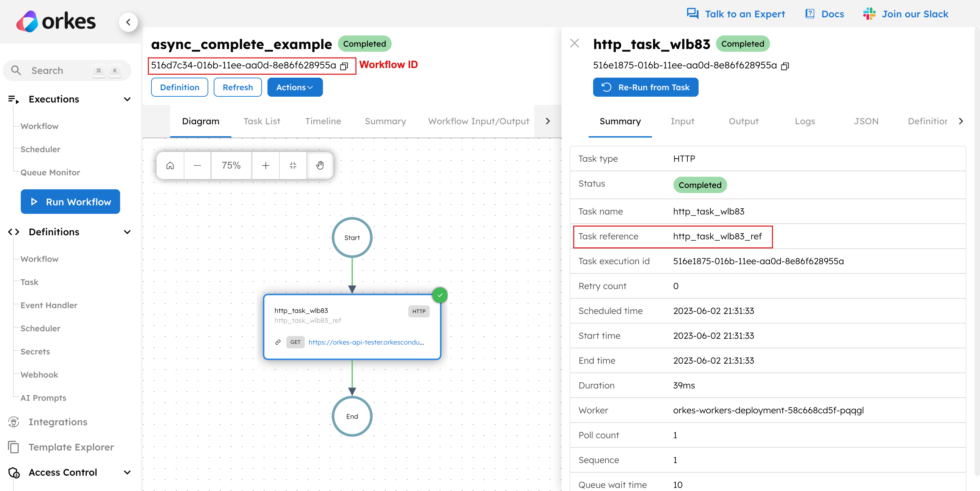The image size is (980, 491).
Task: Open the Actions dropdown
Action: 295,87
